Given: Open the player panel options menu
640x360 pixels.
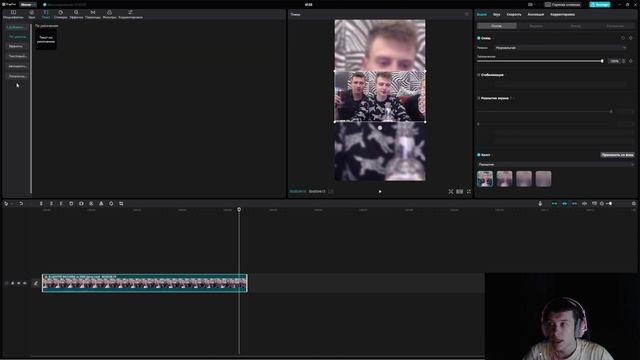Looking at the screenshot, I should click(467, 14).
